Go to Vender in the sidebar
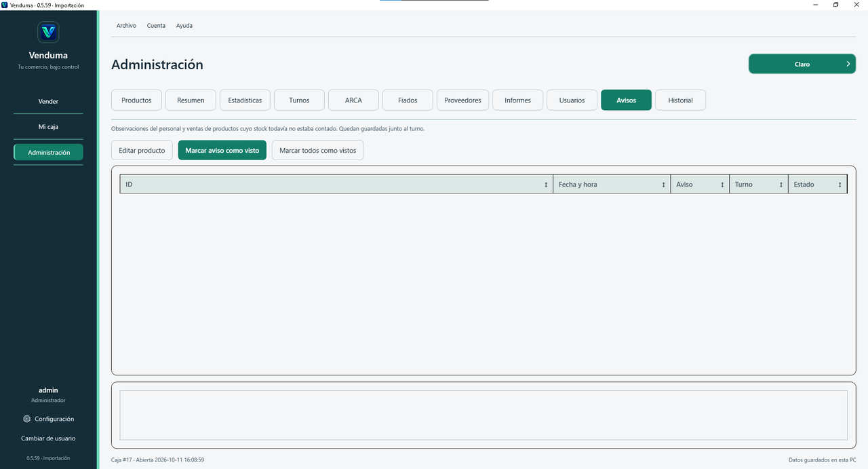Screen dimensions: 868x469 tap(48, 101)
